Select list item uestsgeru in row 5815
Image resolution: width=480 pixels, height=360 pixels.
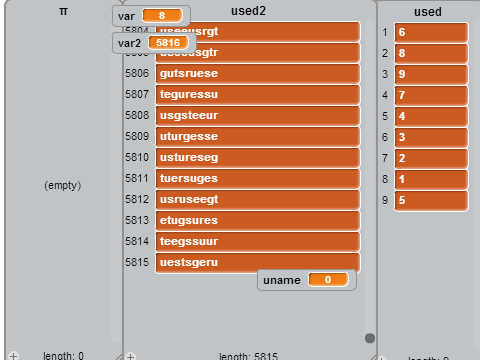257,263
